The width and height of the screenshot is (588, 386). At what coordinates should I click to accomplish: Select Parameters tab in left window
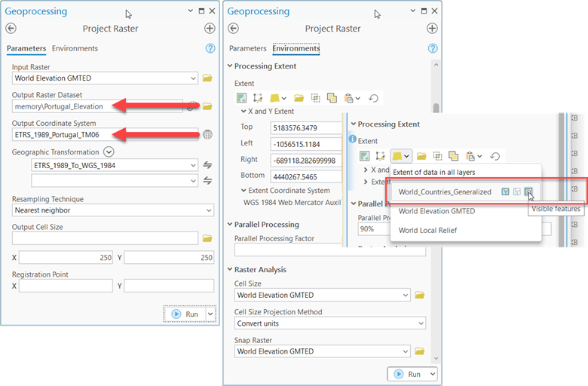26,48
